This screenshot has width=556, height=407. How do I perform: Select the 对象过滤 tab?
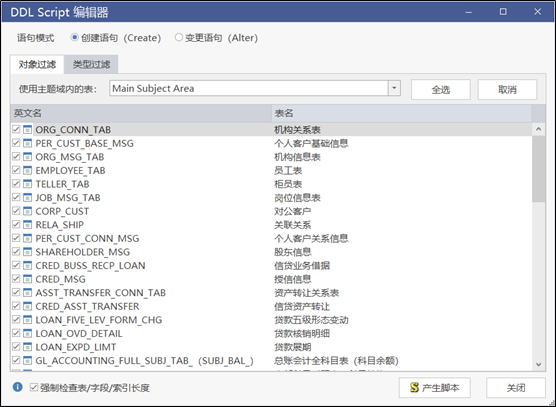click(x=37, y=65)
